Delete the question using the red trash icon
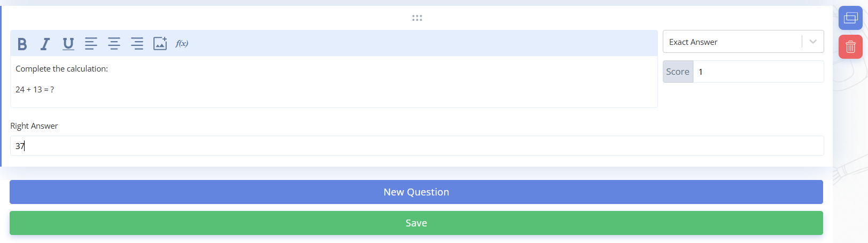The height and width of the screenshot is (243, 868). [x=850, y=47]
